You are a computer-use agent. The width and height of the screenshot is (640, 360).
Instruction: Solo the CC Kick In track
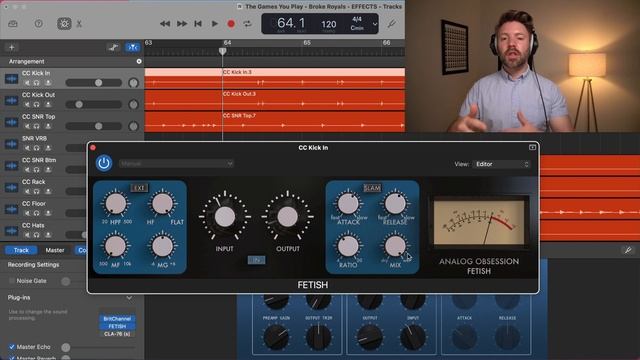(x=37, y=83)
